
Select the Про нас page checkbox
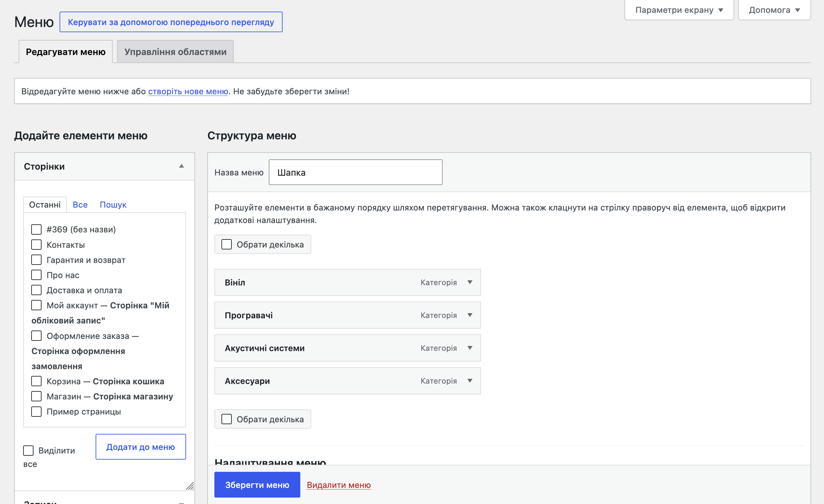[x=36, y=275]
